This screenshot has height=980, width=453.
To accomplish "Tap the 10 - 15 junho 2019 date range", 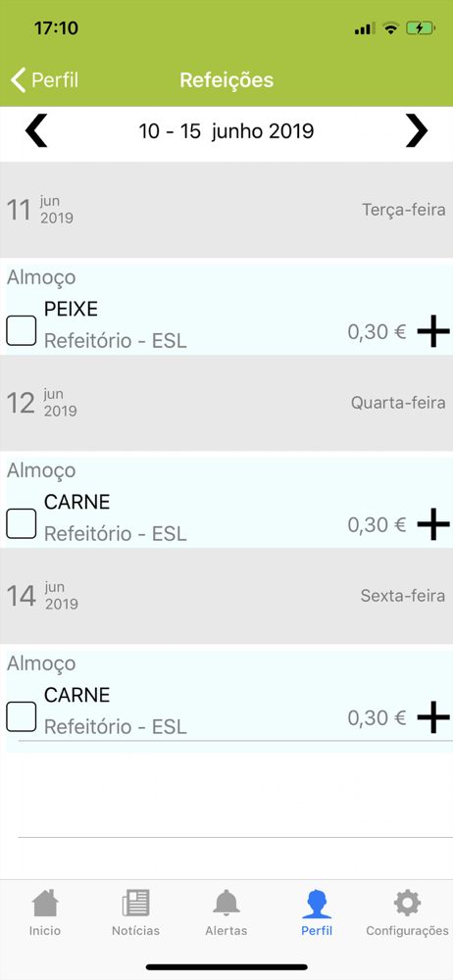I will 226,131.
